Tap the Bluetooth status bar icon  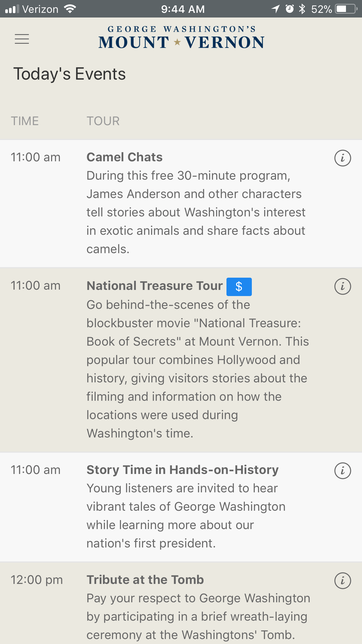tap(302, 9)
